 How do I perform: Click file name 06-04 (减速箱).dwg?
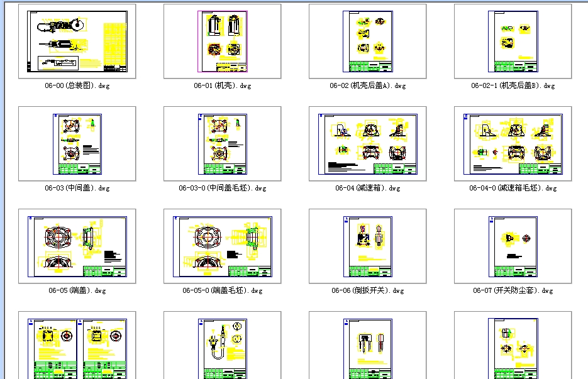tap(367, 188)
